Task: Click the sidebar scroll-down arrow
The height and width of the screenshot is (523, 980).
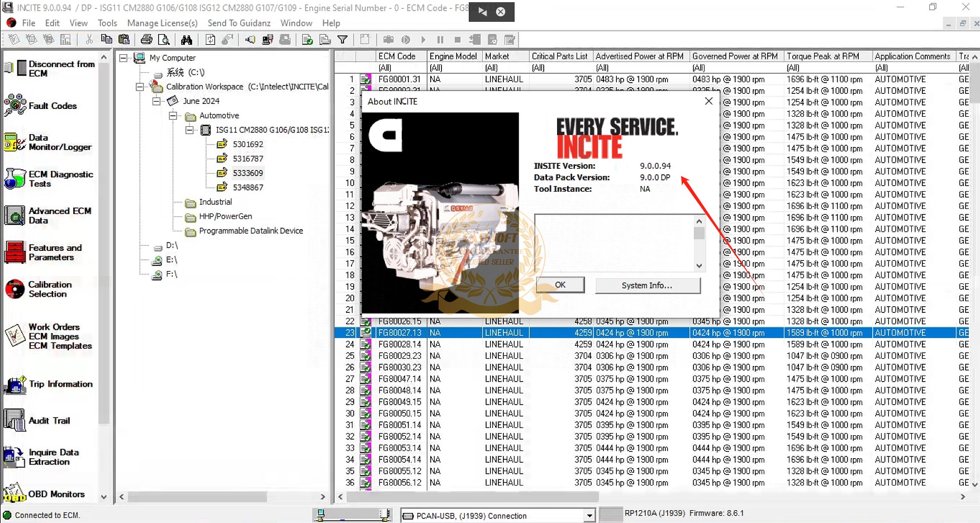Action: [103, 497]
